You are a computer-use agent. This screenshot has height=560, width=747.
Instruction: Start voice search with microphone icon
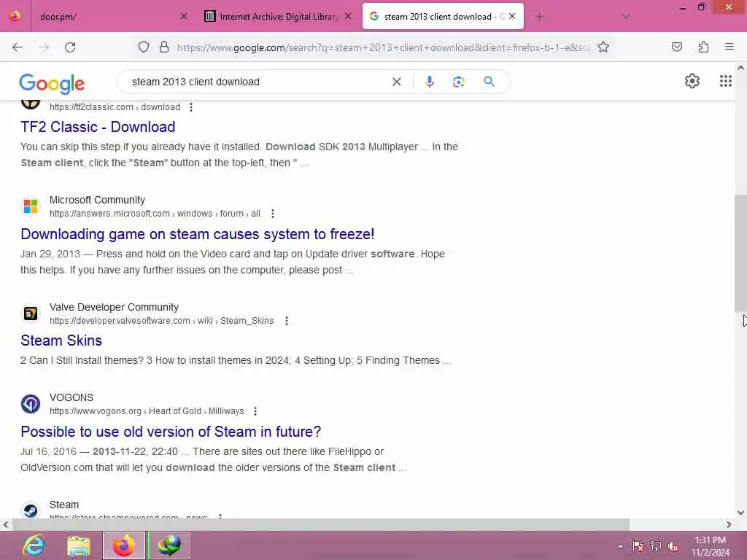[x=429, y=82]
